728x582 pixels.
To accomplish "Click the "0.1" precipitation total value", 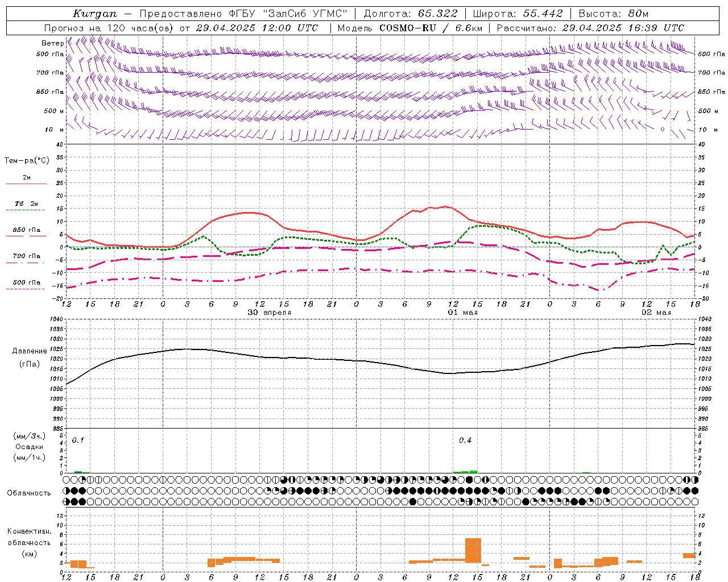I will pyautogui.click(x=78, y=440).
